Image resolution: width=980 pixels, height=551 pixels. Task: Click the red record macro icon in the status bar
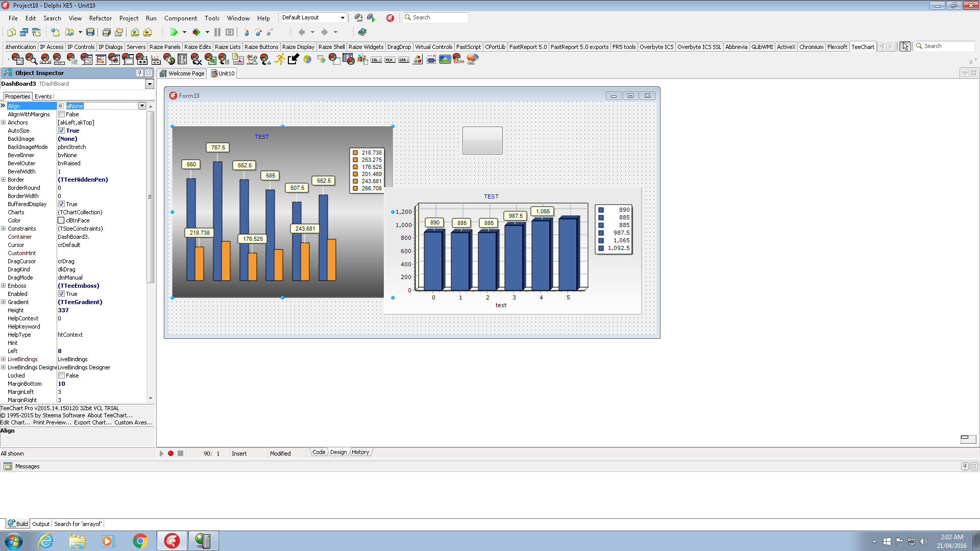point(171,453)
